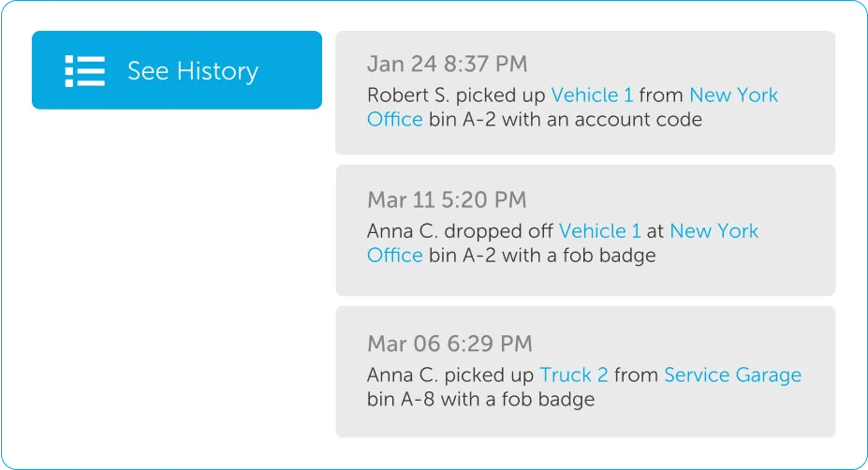868x470 pixels.
Task: Click 'bin A-2 with a fob badge' text
Action: [542, 256]
